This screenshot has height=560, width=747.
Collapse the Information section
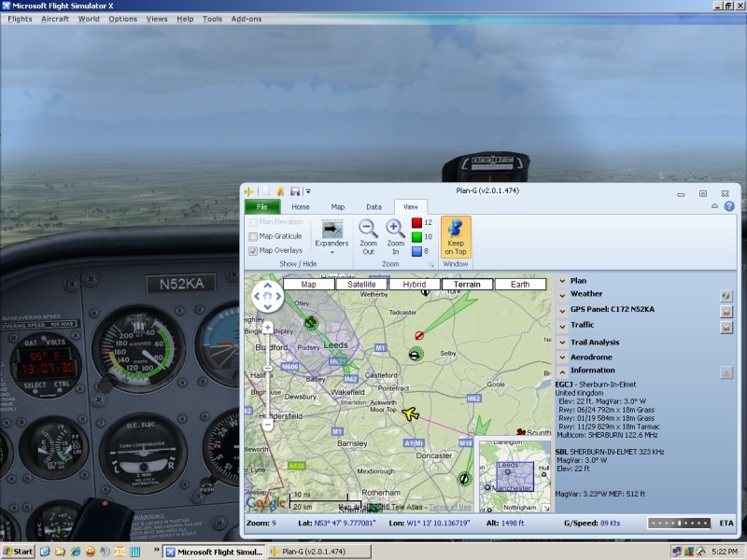(x=561, y=371)
